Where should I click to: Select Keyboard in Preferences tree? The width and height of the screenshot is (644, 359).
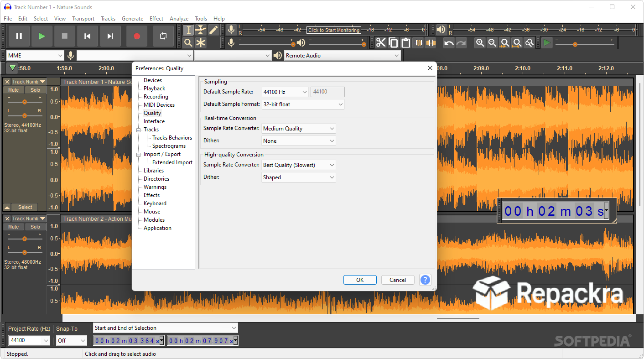tap(155, 203)
